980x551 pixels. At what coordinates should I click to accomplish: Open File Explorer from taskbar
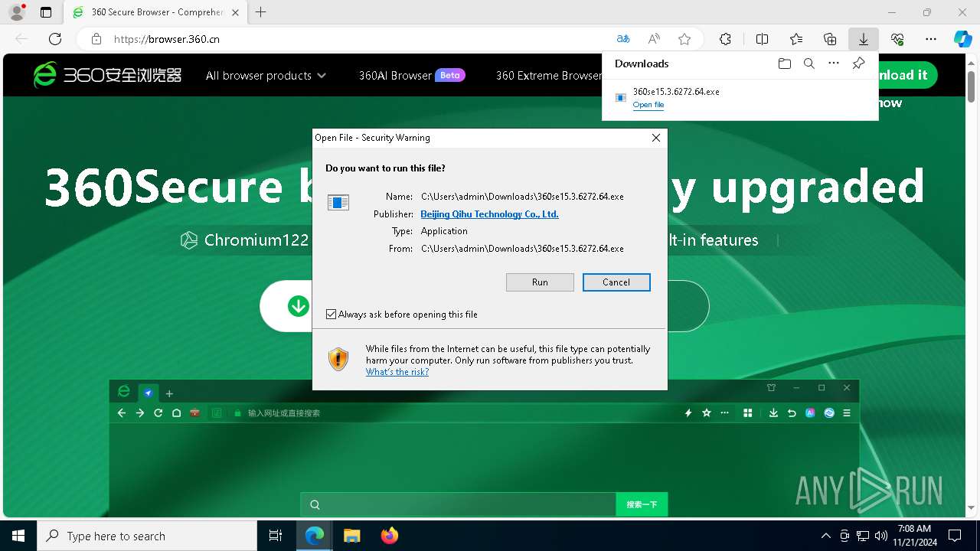pos(352,536)
